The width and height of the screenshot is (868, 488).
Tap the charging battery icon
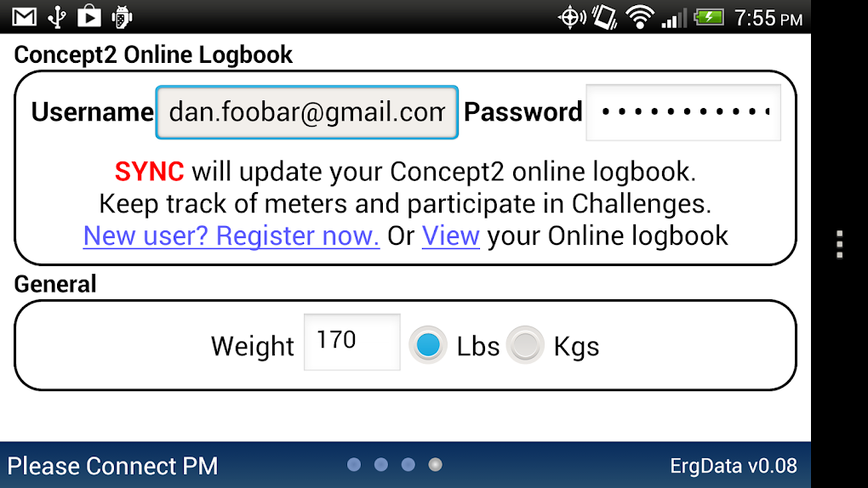pyautogui.click(x=709, y=17)
